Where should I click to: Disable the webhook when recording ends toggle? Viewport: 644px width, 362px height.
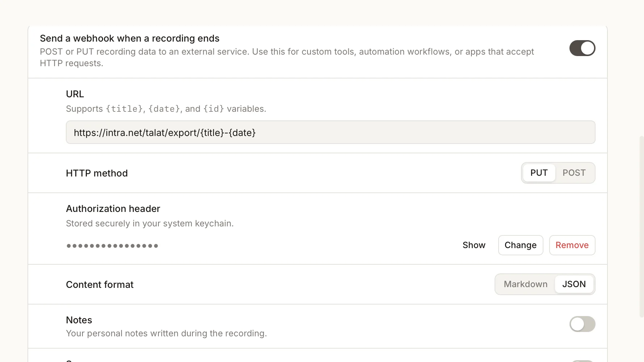[x=582, y=48]
